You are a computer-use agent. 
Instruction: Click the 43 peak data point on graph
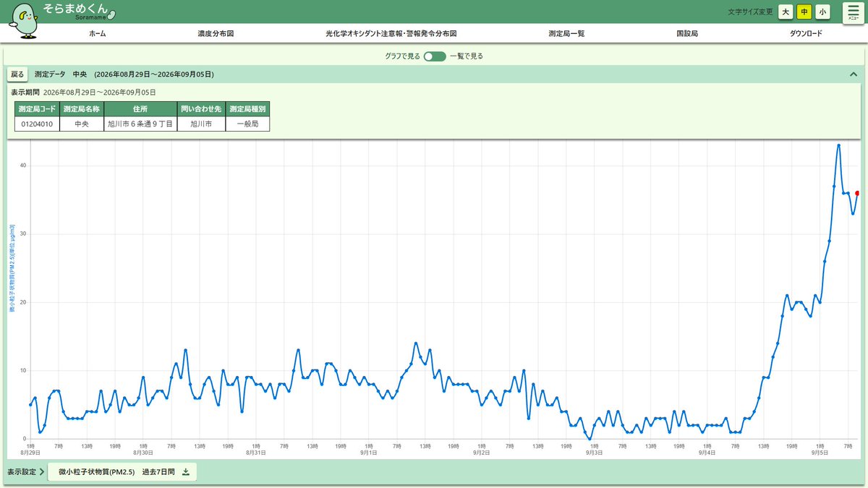(838, 145)
